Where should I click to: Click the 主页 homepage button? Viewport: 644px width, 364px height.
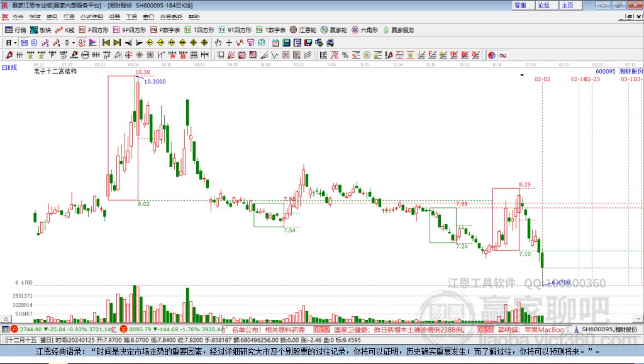[x=570, y=5]
